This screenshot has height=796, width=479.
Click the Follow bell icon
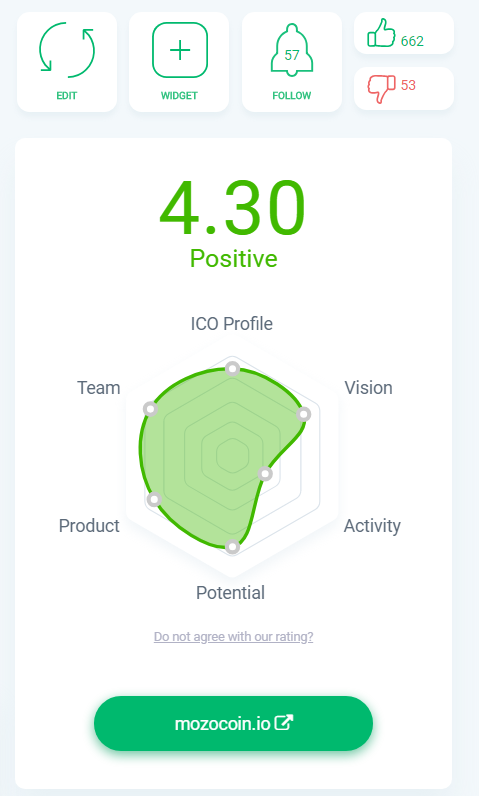tap(292, 50)
